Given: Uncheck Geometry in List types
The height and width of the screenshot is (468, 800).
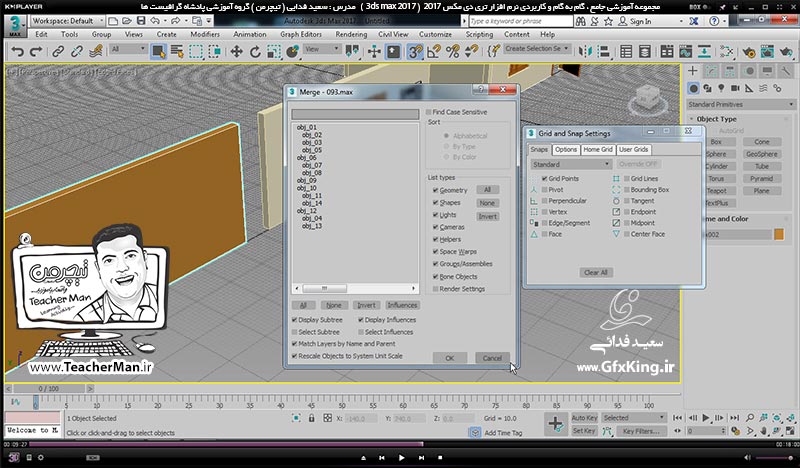Looking at the screenshot, I should [x=435, y=190].
